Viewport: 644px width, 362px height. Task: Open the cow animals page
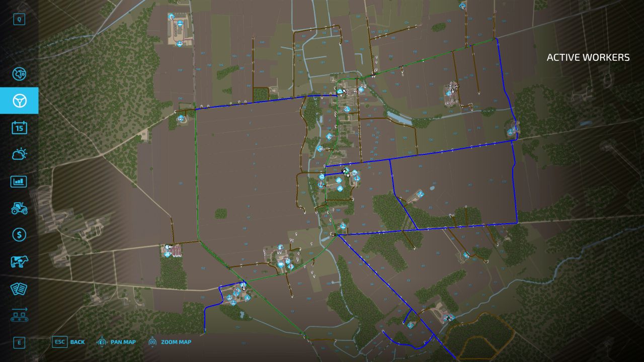pos(19,261)
